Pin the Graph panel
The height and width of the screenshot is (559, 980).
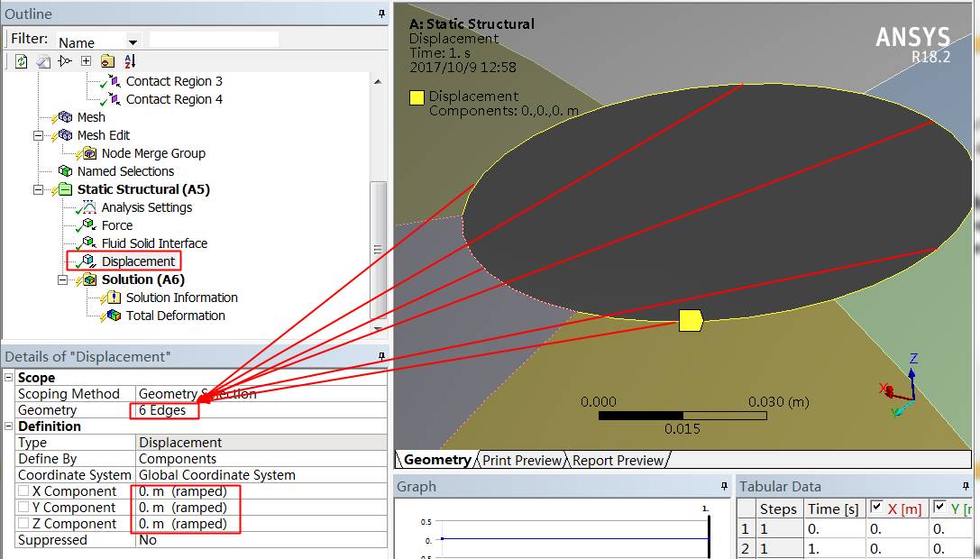coord(724,486)
